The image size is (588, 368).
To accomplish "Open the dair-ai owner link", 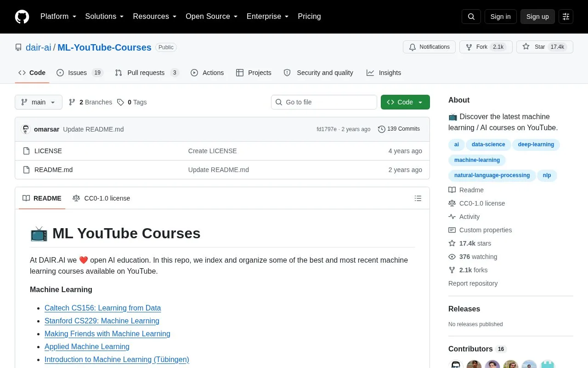I will (39, 47).
